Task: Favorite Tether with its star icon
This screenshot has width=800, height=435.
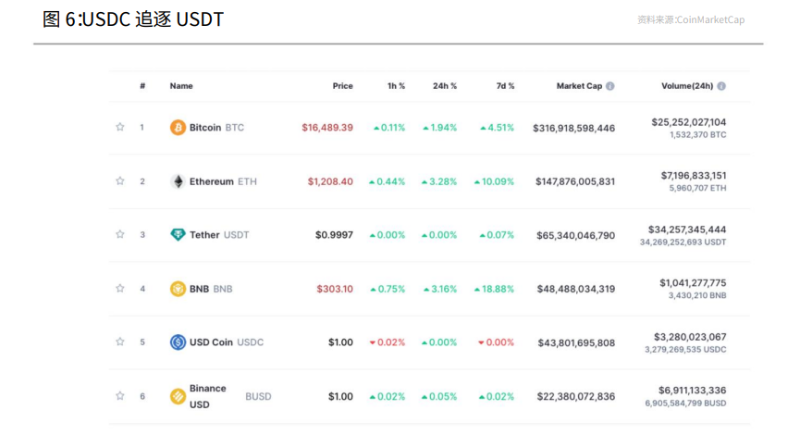Action: [120, 235]
